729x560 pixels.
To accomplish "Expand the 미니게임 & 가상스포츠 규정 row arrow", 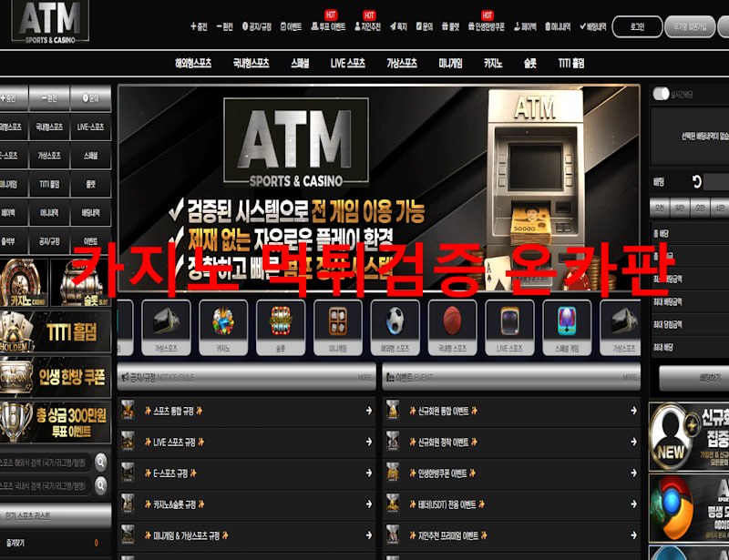I will point(369,535).
